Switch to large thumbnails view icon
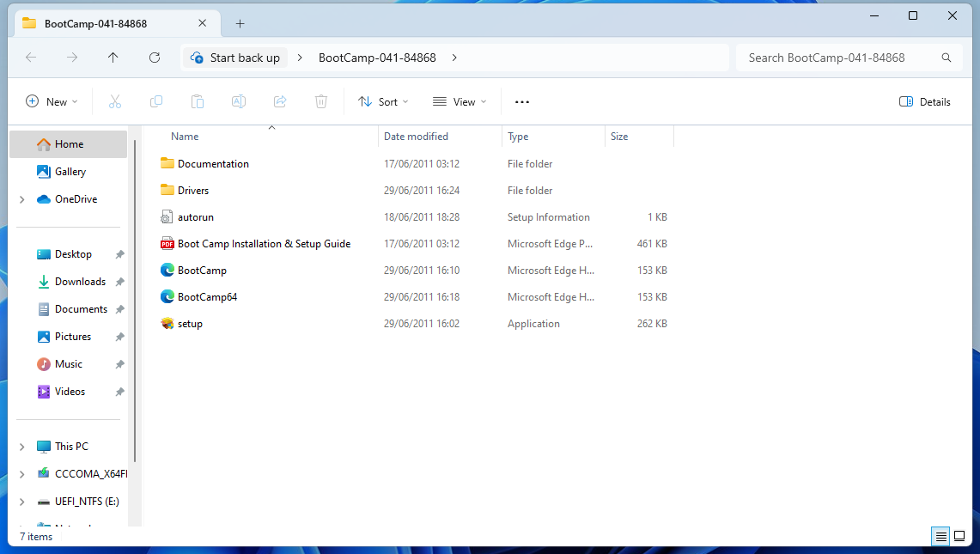Screen dimensions: 980x554 click(959, 537)
